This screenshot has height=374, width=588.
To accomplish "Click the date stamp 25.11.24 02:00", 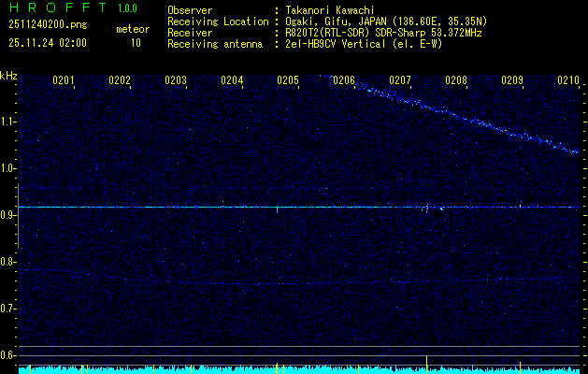I will (48, 43).
